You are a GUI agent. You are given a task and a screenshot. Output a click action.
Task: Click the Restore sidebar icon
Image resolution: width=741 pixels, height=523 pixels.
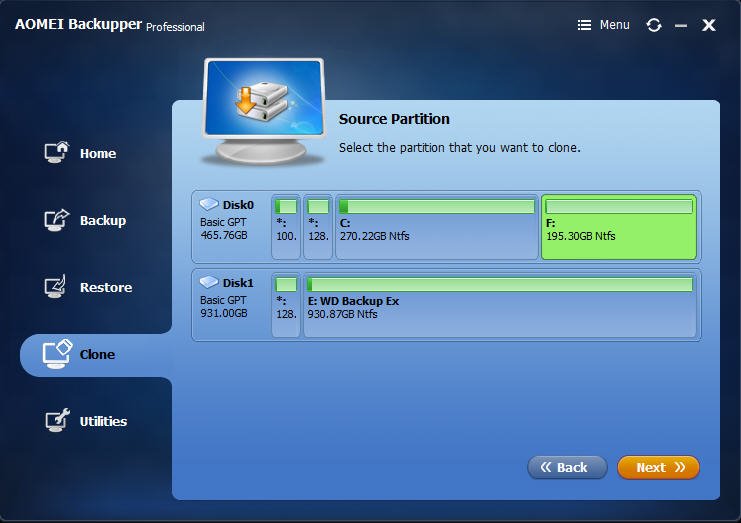click(x=55, y=286)
